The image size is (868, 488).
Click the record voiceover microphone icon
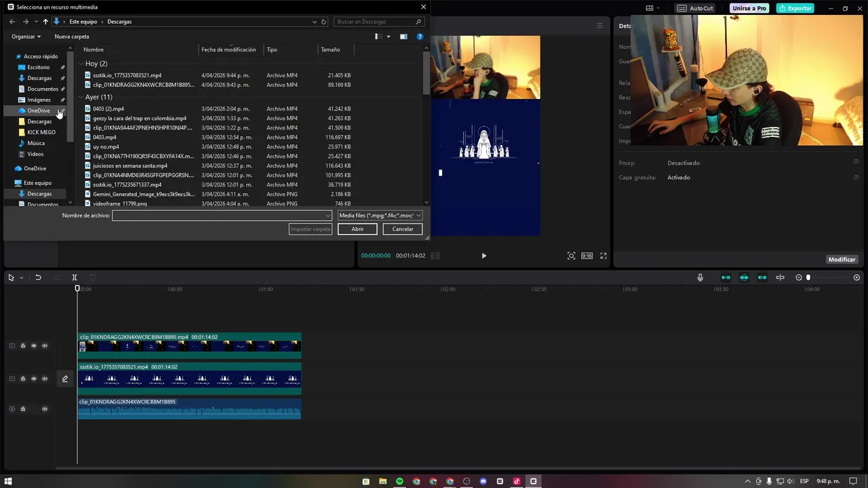700,277
